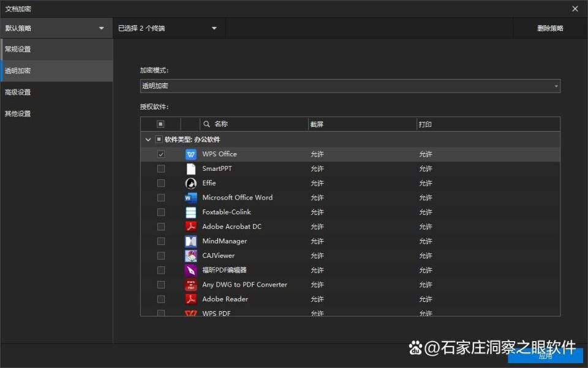
Task: Check the 福昕PDF编辑器 checkbox
Action: (161, 270)
